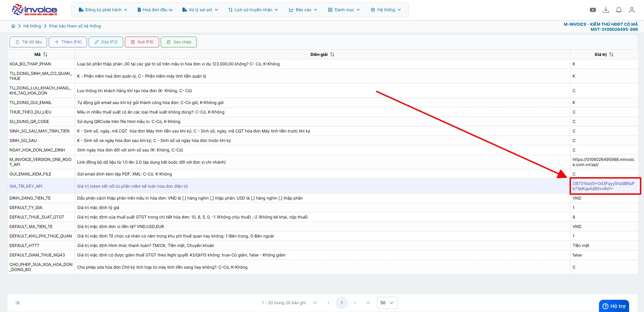Open the user account icon
The width and height of the screenshot is (644, 312).
click(631, 10)
